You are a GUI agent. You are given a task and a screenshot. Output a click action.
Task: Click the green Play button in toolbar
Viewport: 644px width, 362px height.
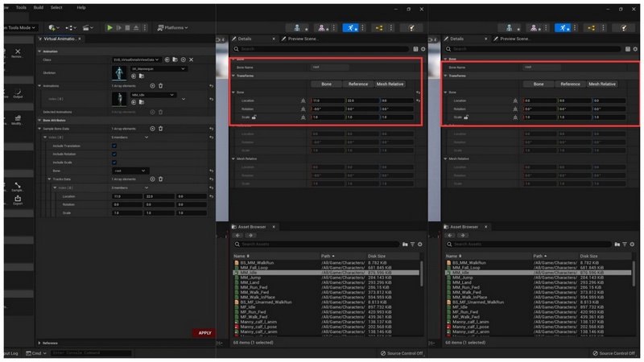[110, 27]
